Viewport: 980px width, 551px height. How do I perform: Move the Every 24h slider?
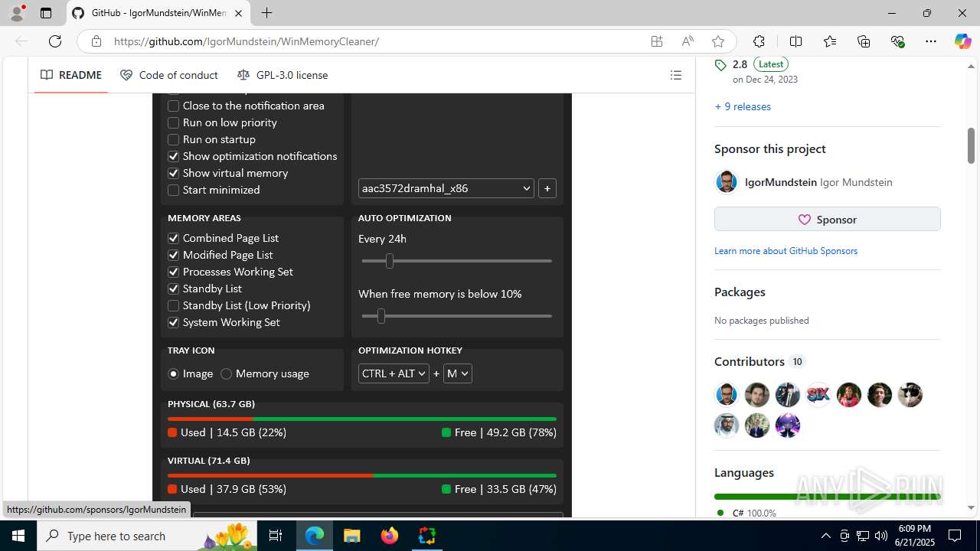click(390, 261)
